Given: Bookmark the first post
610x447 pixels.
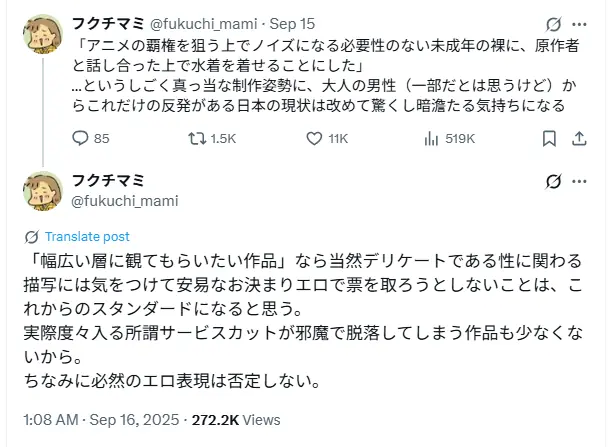Looking at the screenshot, I should 549,139.
